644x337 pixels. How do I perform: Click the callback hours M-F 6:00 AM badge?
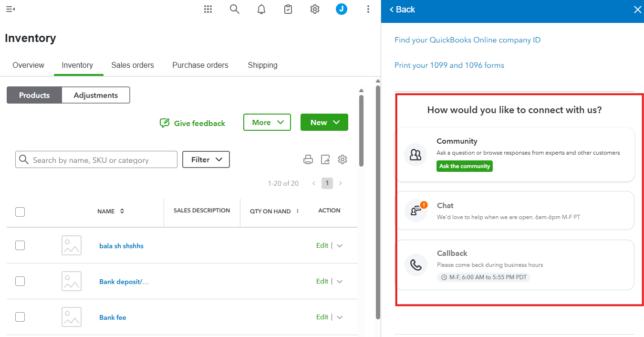[x=484, y=277]
